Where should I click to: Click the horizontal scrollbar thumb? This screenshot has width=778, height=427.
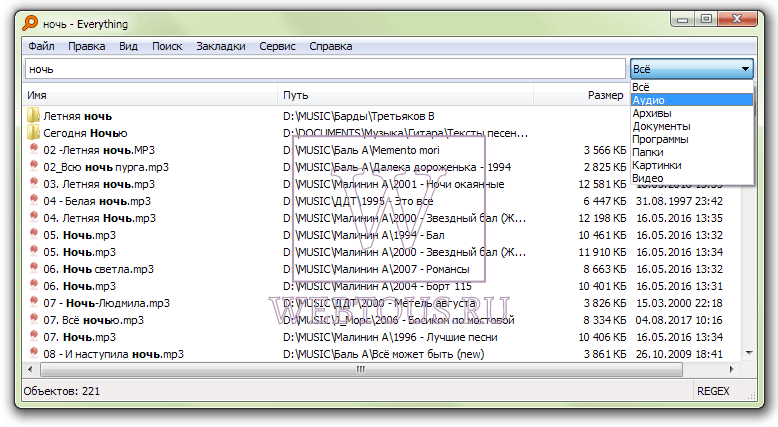click(361, 369)
